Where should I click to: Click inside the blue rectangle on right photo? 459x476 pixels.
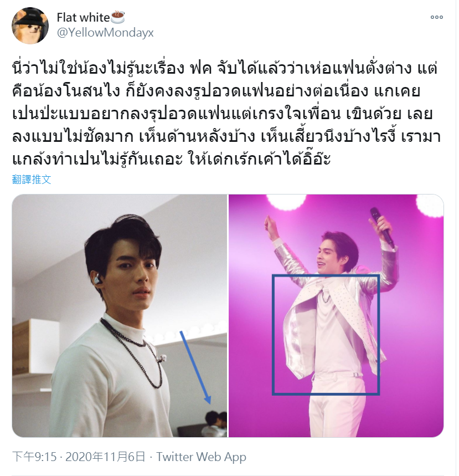[326, 335]
